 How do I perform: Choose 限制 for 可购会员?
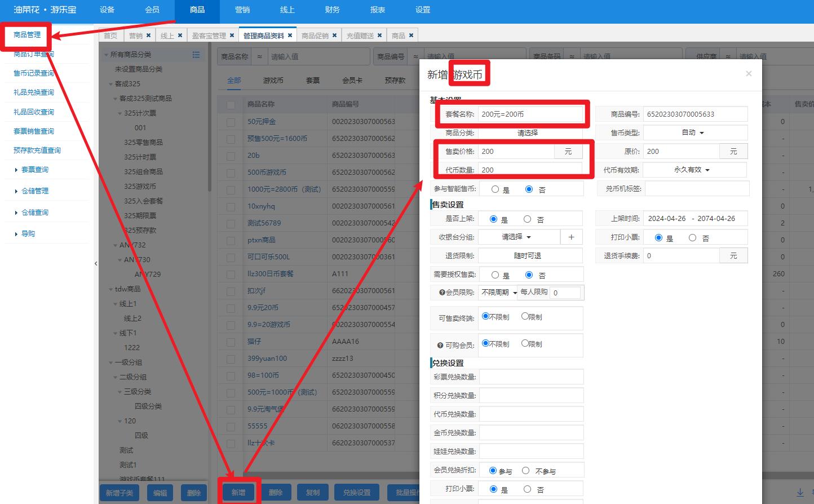click(525, 343)
